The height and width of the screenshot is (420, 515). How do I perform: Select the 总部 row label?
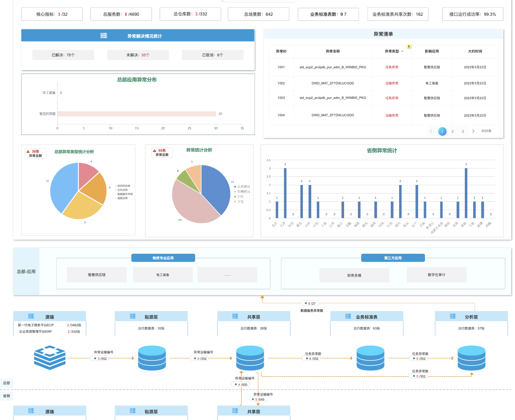click(x=6, y=383)
